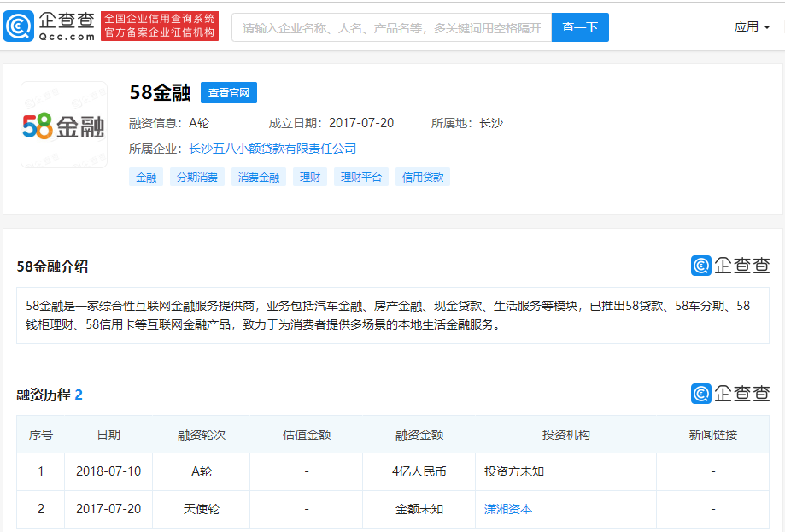
Task: Click the 天使轮 round cell
Action: 202,509
